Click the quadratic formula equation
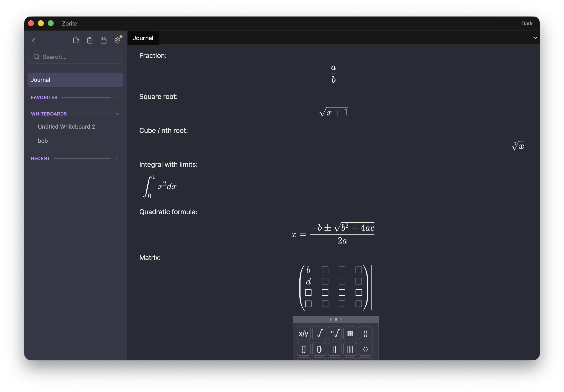The image size is (564, 392). point(333,234)
